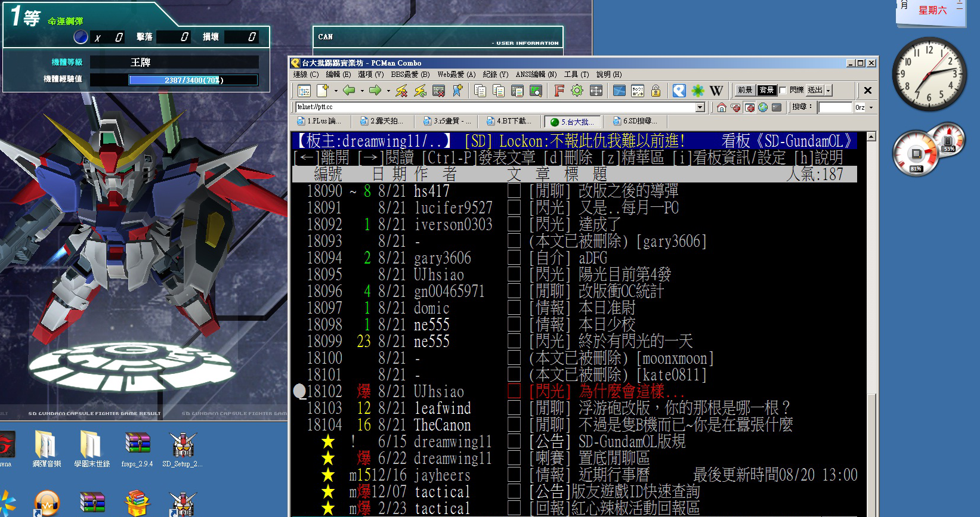Go back with the green left arrow
Viewport: 980px width, 517px height.
coord(349,91)
